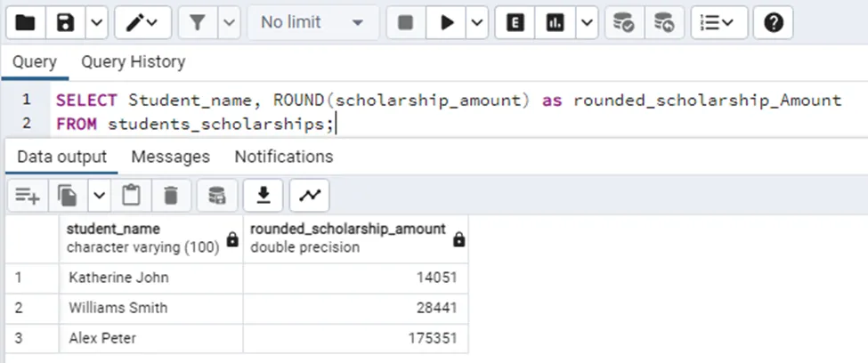Viewport: 868px width, 363px height.
Task: Open the Graph Visualiser icon
Action: coord(309,195)
